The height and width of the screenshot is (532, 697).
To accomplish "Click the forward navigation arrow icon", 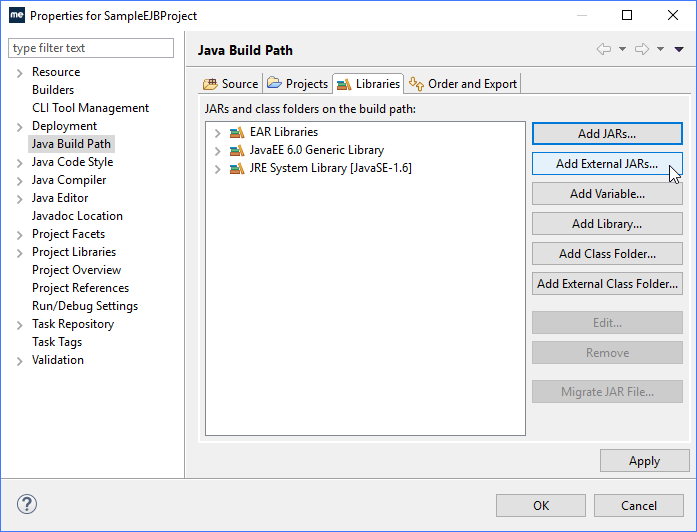I will pyautogui.click(x=641, y=49).
